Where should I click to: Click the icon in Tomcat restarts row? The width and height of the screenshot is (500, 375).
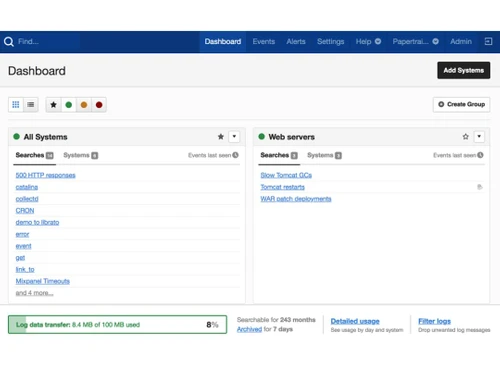480,187
